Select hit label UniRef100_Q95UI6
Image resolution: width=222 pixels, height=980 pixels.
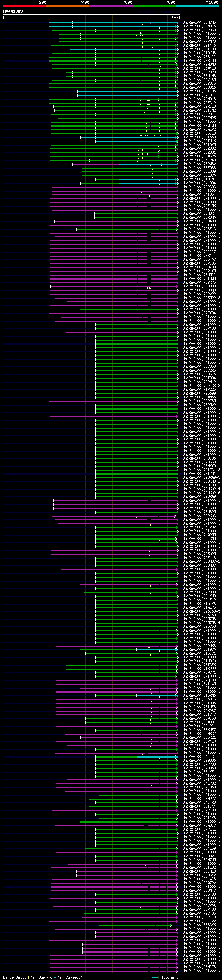[199, 699]
